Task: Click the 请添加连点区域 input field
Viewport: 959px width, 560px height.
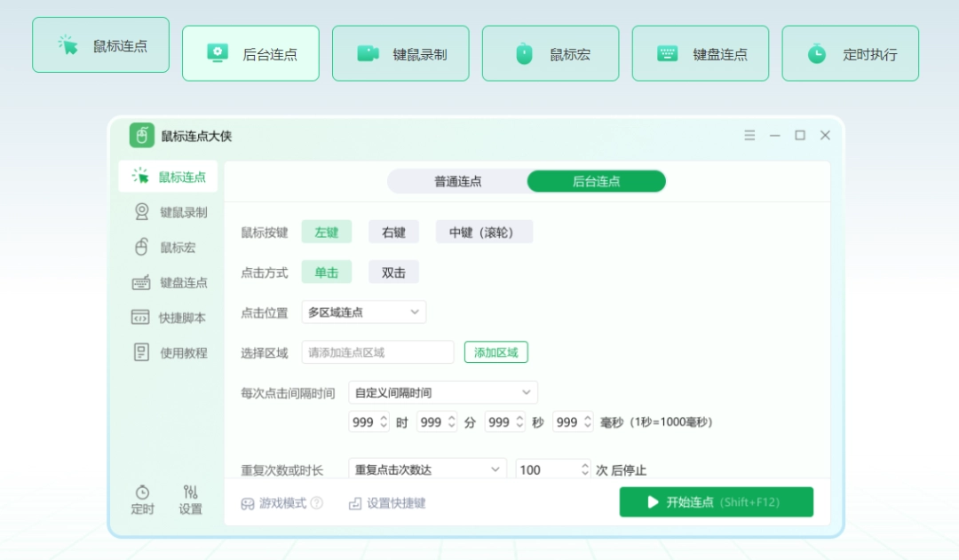Action: 376,351
